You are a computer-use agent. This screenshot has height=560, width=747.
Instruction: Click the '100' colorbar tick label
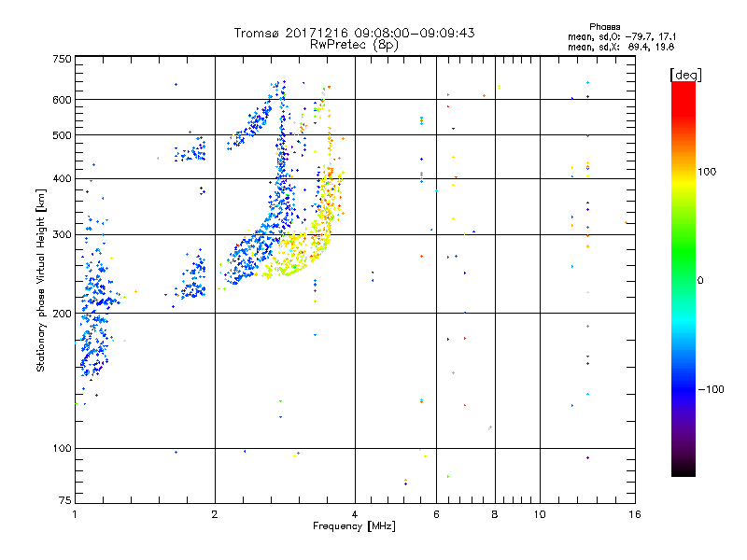707,172
